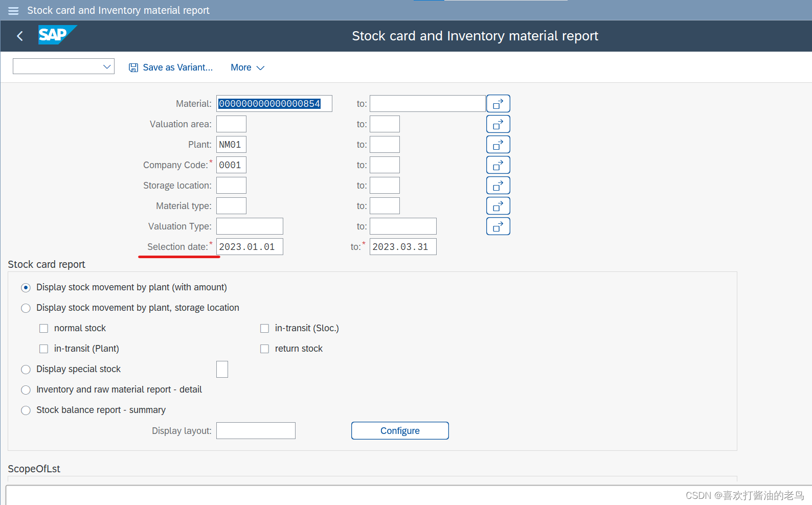
Task: Check the normal stock checkbox
Action: pos(44,329)
